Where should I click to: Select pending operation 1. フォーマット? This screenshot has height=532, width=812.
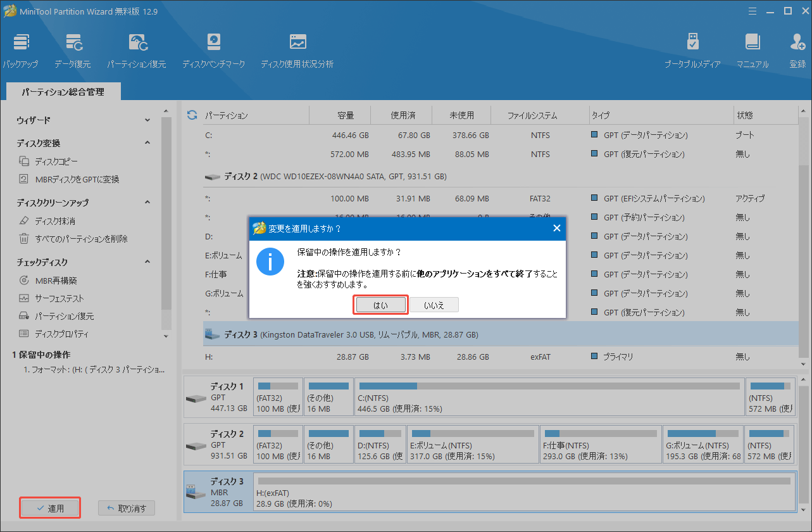tap(93, 369)
